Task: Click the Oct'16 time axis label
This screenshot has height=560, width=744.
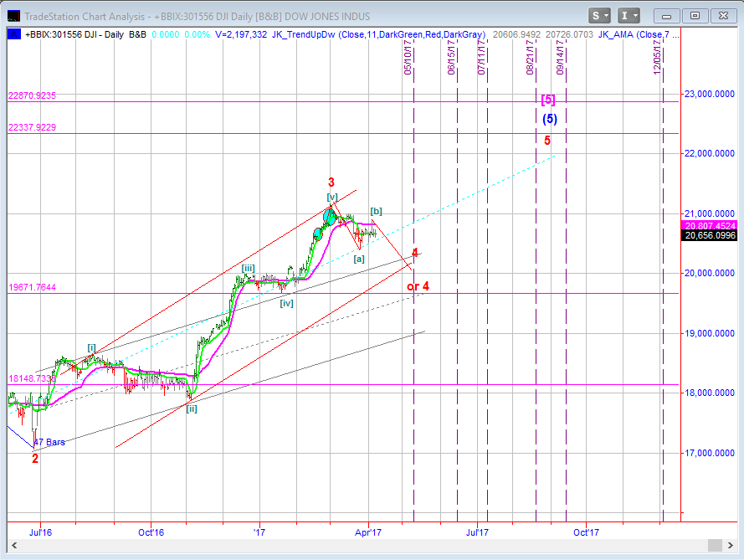Action: coord(151,532)
